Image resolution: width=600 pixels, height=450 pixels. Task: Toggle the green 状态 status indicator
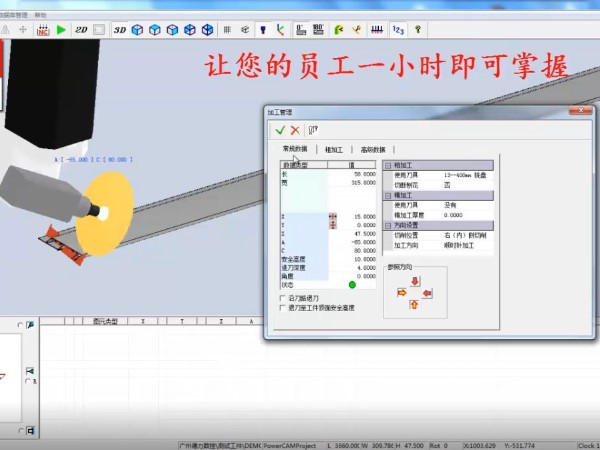point(352,285)
